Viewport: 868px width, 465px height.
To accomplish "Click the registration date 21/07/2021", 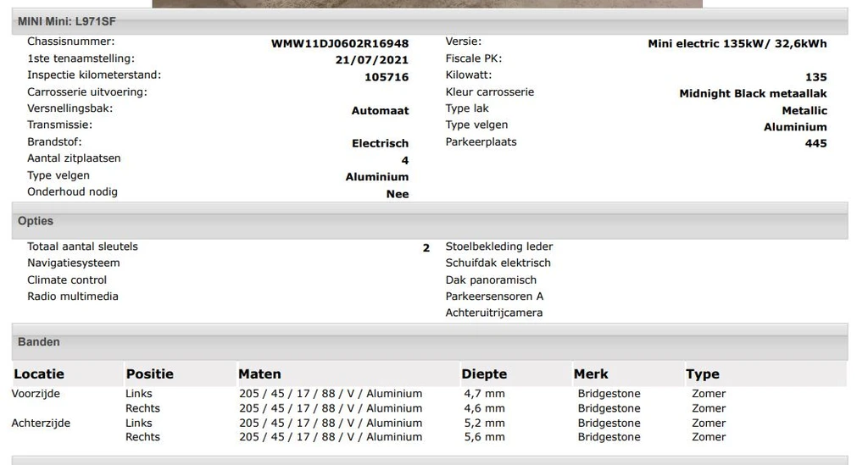I will [372, 60].
